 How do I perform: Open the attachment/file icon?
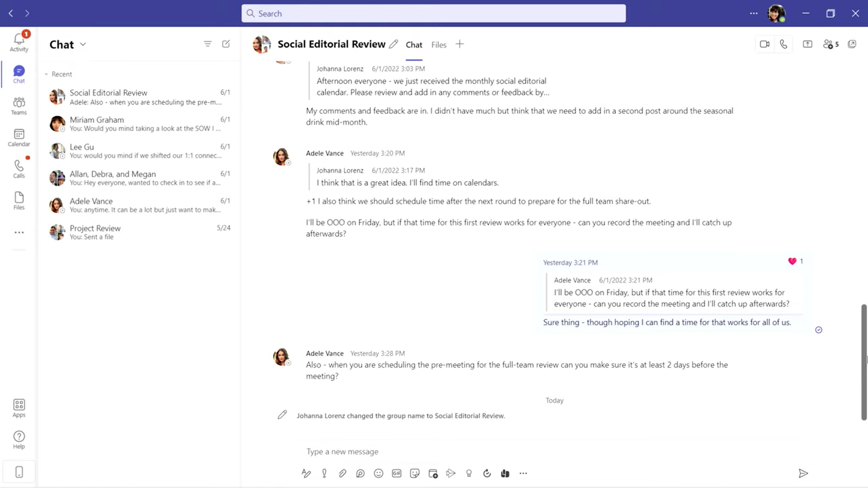click(x=342, y=473)
